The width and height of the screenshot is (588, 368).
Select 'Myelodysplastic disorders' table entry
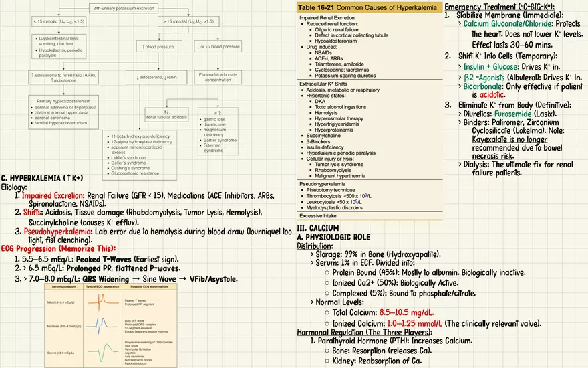334,207
